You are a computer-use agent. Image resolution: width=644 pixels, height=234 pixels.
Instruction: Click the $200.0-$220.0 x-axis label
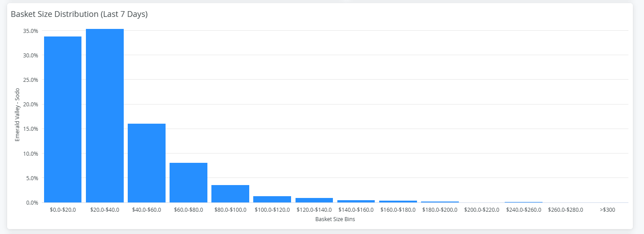(482, 210)
